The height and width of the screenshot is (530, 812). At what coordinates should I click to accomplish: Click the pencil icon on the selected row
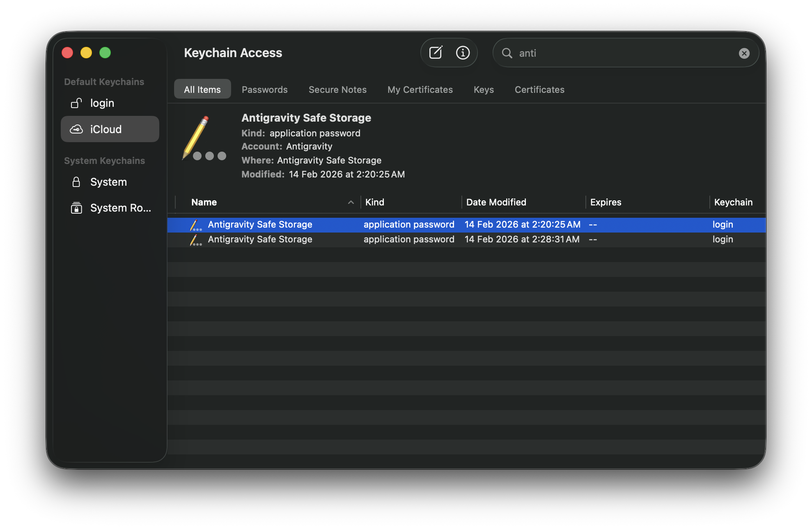[x=196, y=225]
